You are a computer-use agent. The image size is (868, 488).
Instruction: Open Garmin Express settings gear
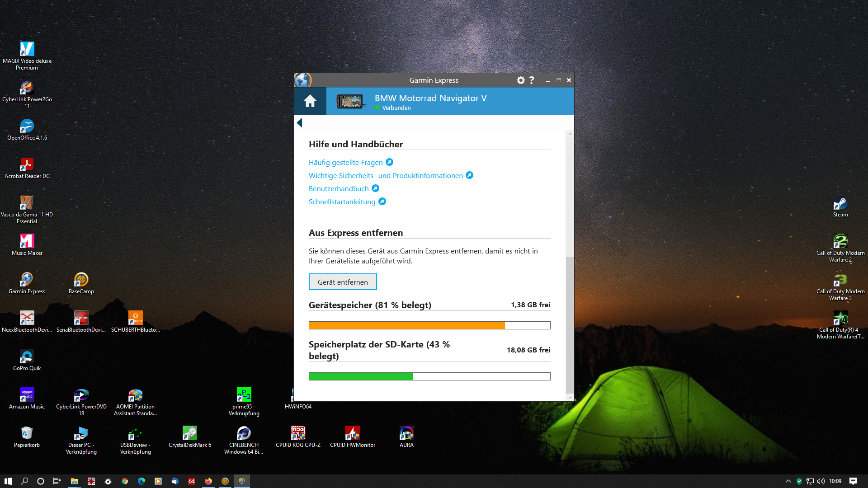(x=521, y=80)
